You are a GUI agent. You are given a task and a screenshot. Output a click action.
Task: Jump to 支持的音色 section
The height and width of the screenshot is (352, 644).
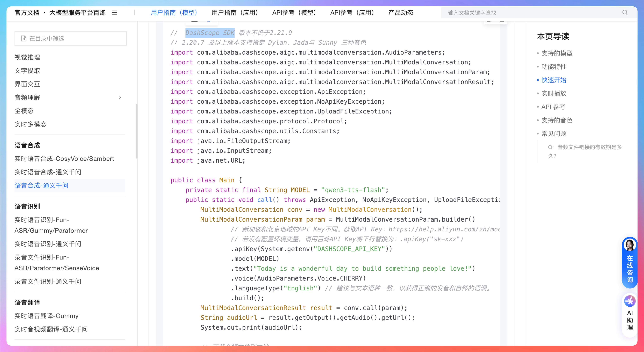(557, 120)
